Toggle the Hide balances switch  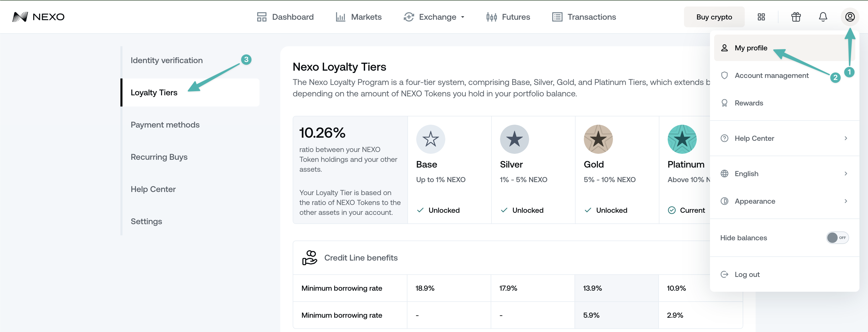tap(837, 237)
